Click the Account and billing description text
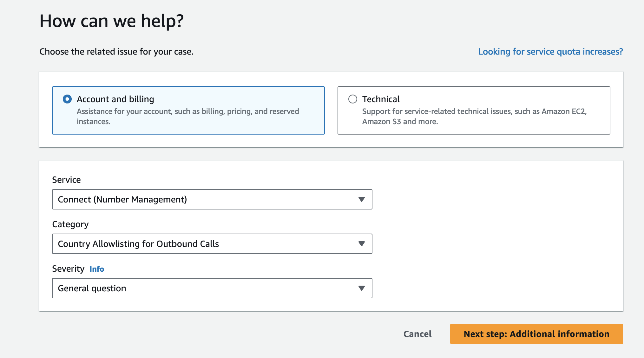644x358 pixels. pos(188,116)
